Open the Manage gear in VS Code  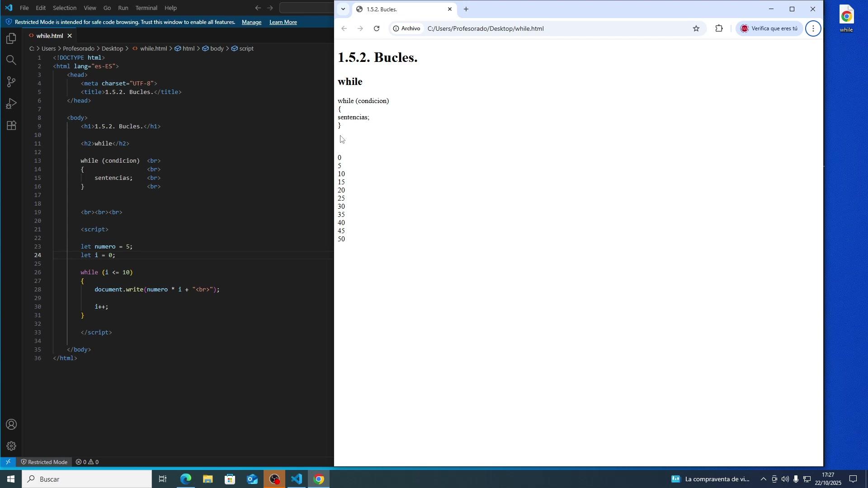(11, 446)
